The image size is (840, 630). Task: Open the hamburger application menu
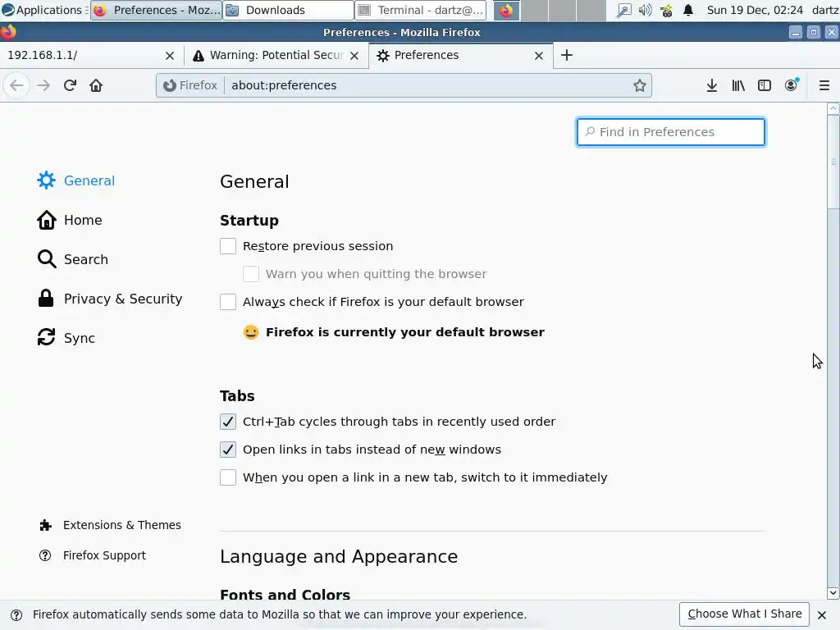coord(824,85)
